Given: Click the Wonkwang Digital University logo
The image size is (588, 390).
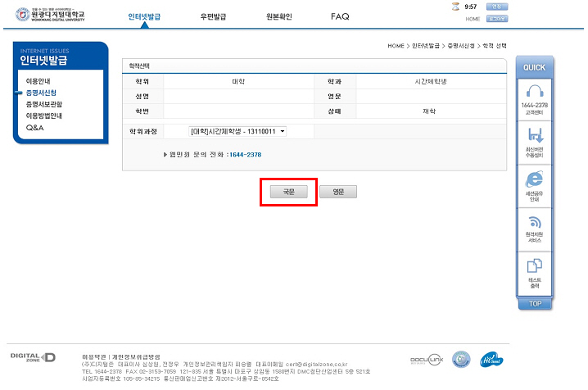Looking at the screenshot, I should pyautogui.click(x=50, y=15).
